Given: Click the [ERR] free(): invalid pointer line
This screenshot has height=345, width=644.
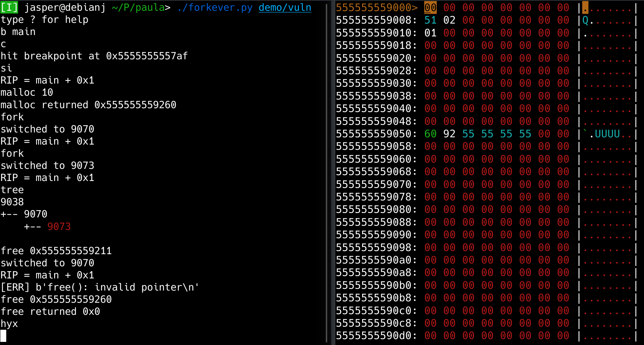Looking at the screenshot, I should coord(100,287).
